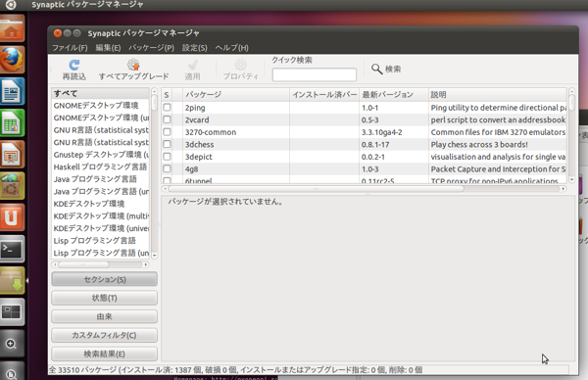This screenshot has width=588, height=380.
Task: Open the ファイル(F) menu
Action: [70, 48]
